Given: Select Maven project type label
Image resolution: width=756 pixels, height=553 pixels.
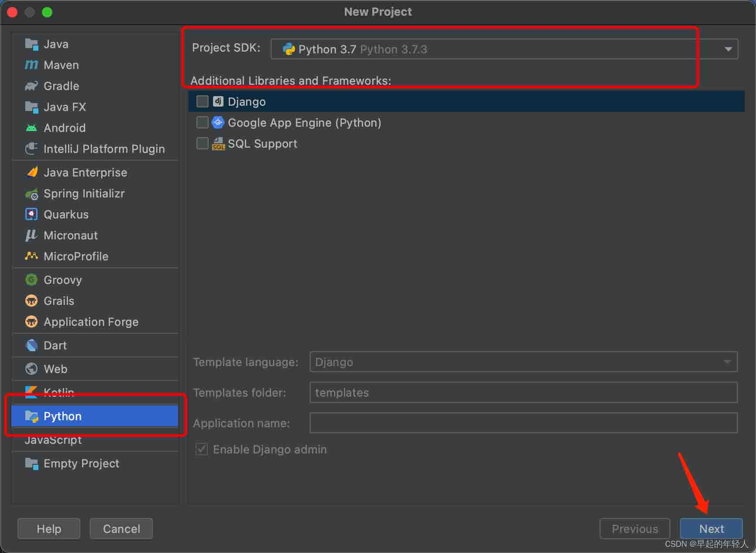Looking at the screenshot, I should coord(61,65).
